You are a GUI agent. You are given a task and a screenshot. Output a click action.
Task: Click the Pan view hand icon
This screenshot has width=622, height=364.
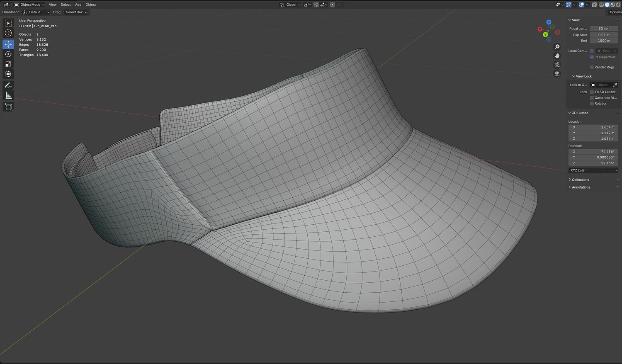pos(557,56)
